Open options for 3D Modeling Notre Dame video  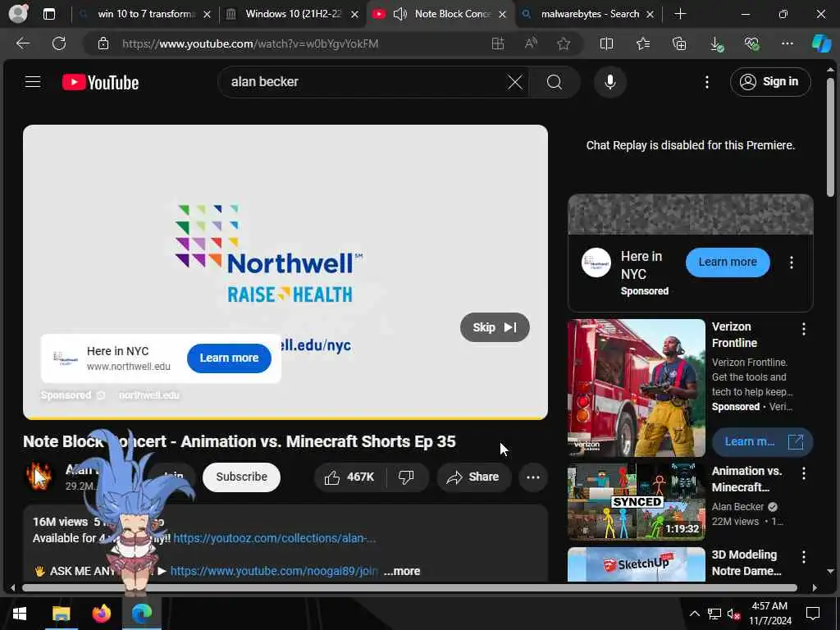click(803, 557)
